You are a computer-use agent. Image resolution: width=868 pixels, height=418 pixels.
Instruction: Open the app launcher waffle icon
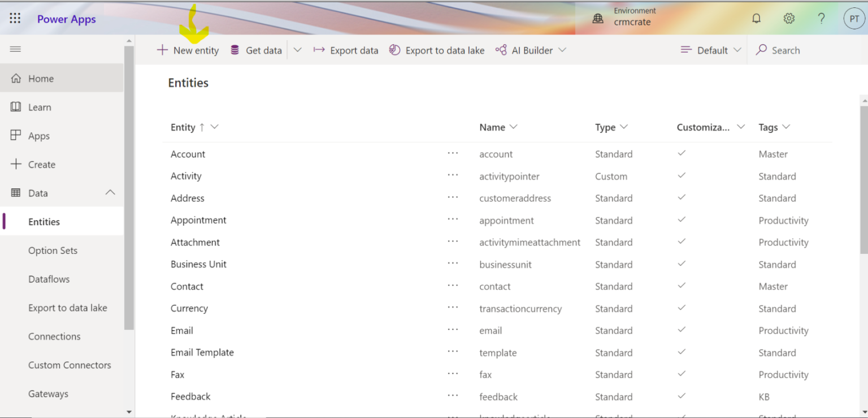tap(15, 18)
